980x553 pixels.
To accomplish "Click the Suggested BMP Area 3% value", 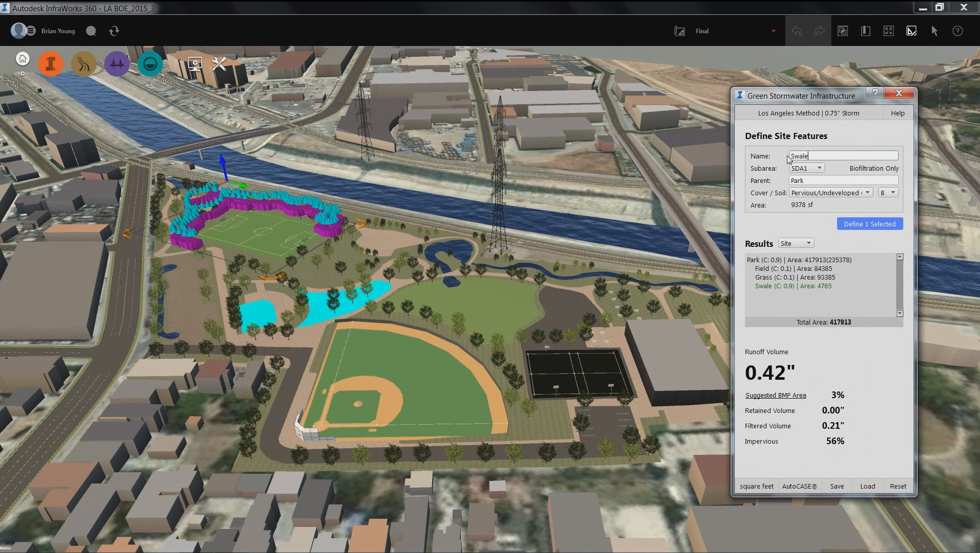I will pos(838,395).
